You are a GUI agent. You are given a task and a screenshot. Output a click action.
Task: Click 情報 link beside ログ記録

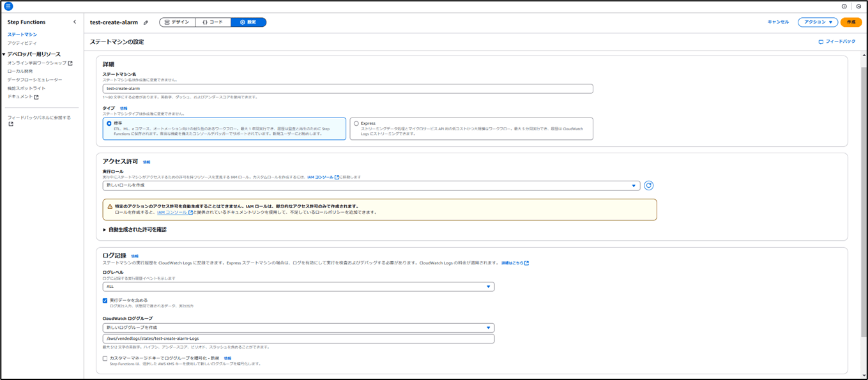(x=135, y=256)
